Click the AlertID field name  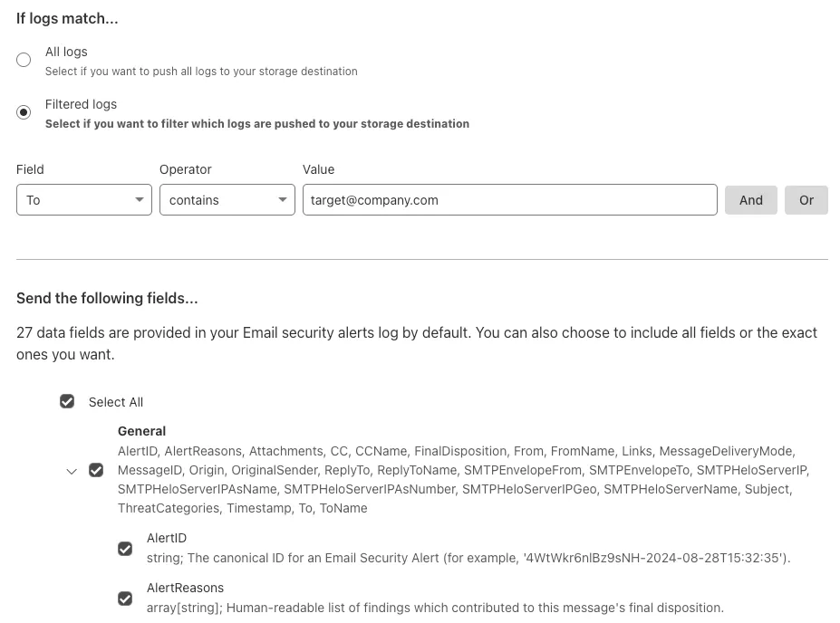(x=166, y=537)
